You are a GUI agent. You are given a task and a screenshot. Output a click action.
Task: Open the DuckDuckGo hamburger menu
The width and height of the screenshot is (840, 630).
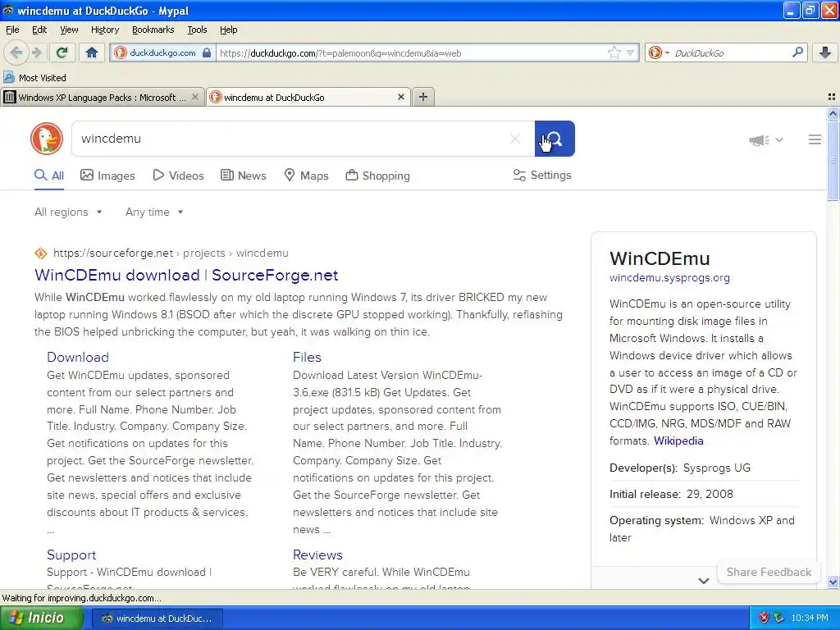click(815, 139)
